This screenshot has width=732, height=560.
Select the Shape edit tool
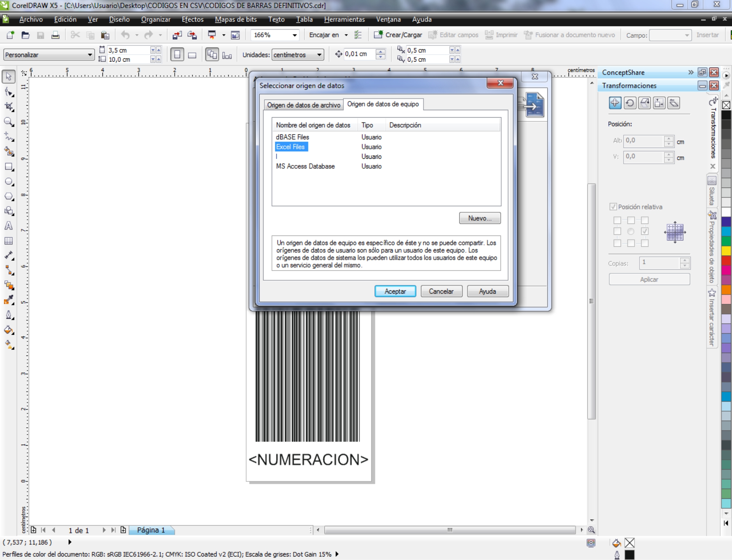(x=8, y=92)
